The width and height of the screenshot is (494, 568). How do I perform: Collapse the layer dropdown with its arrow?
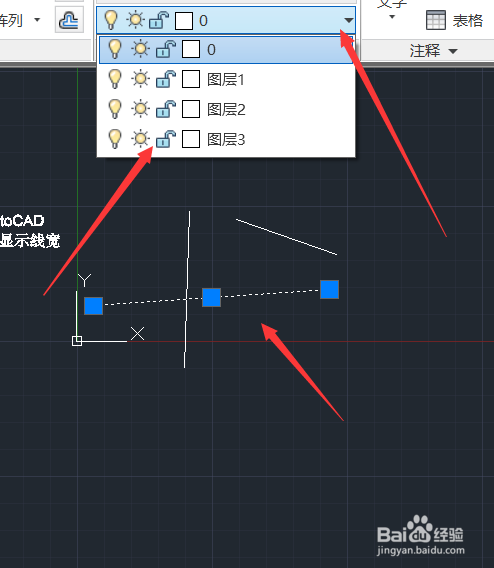click(348, 20)
